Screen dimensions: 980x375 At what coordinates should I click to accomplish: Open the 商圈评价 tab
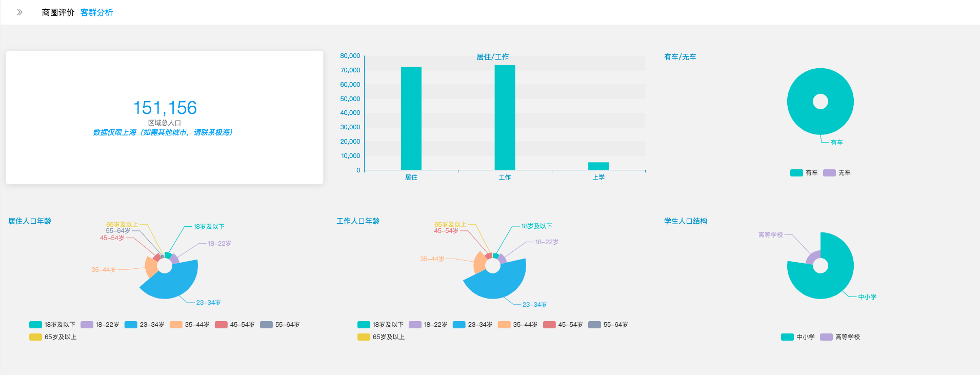tap(58, 12)
